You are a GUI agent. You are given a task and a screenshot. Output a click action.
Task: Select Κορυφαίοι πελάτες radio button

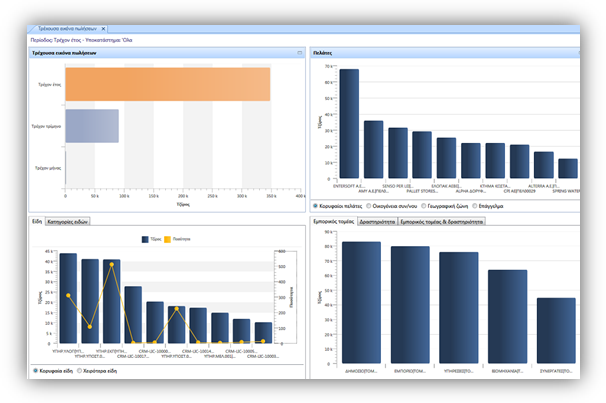pos(315,206)
